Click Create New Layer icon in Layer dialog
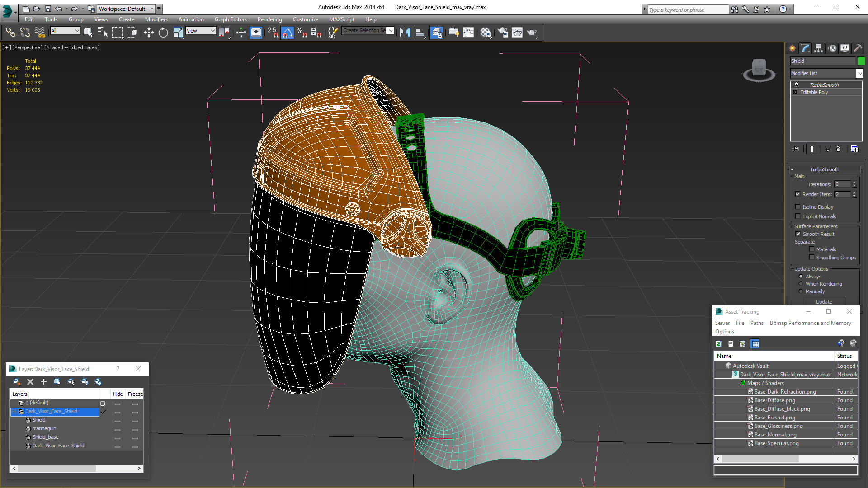Image resolution: width=868 pixels, height=488 pixels. click(x=17, y=382)
